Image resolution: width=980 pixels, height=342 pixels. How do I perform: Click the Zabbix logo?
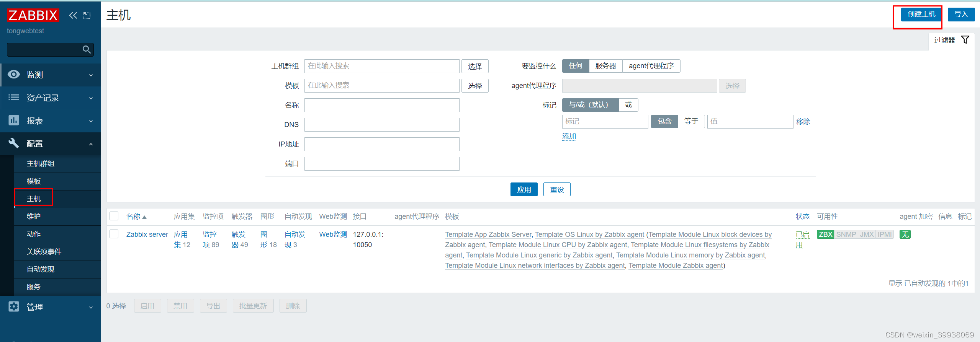click(33, 15)
